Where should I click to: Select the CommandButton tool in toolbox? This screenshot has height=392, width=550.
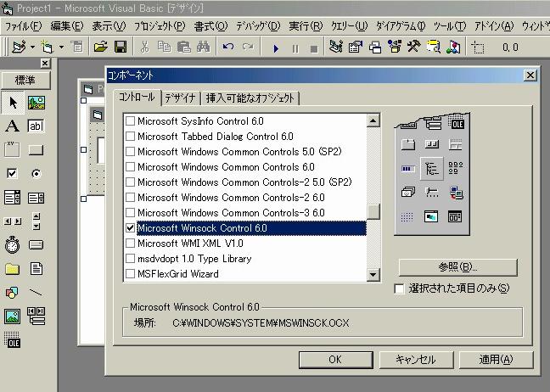(x=36, y=150)
